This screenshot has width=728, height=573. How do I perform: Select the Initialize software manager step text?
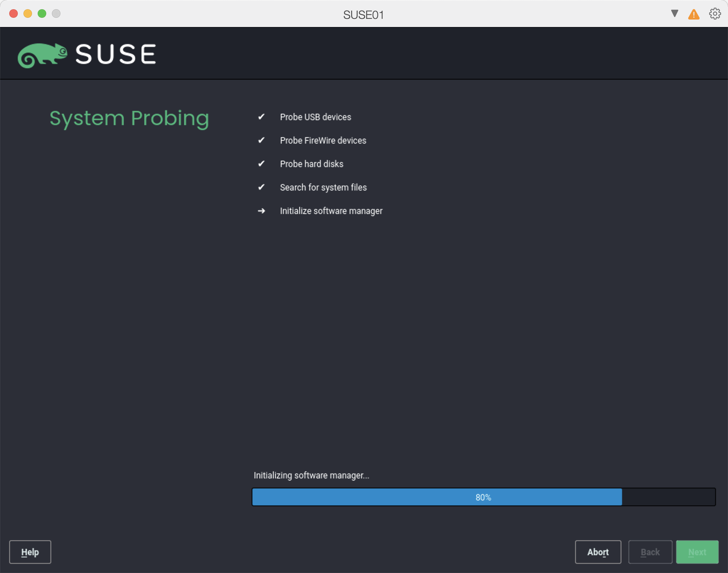click(x=331, y=211)
